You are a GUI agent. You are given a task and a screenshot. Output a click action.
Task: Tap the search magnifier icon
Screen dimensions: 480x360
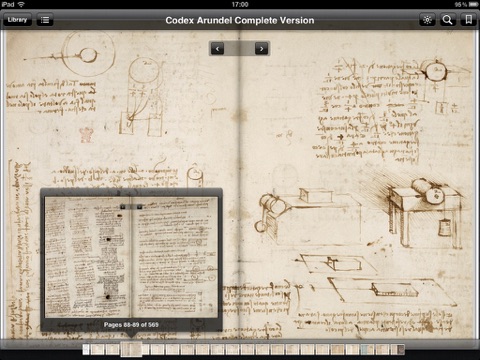(x=447, y=20)
